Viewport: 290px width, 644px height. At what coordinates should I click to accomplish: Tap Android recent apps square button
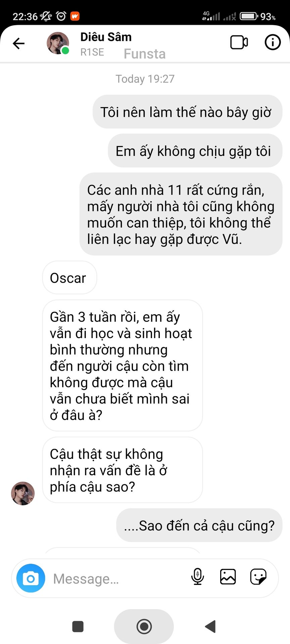coord(78,626)
